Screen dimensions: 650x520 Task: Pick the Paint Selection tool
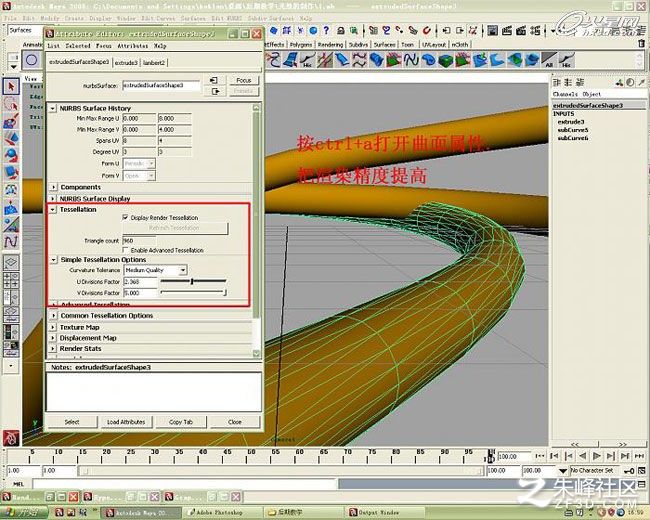pos(11,121)
